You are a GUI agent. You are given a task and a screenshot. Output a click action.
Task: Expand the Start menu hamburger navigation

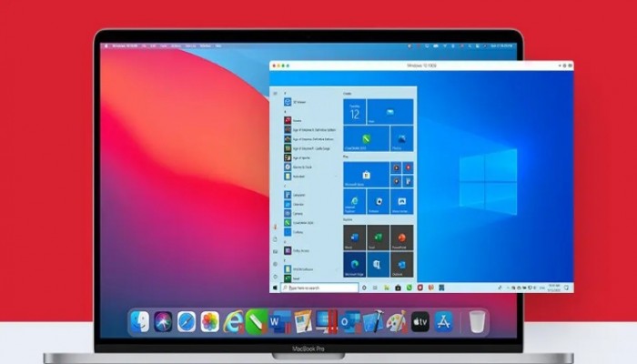pos(275,93)
